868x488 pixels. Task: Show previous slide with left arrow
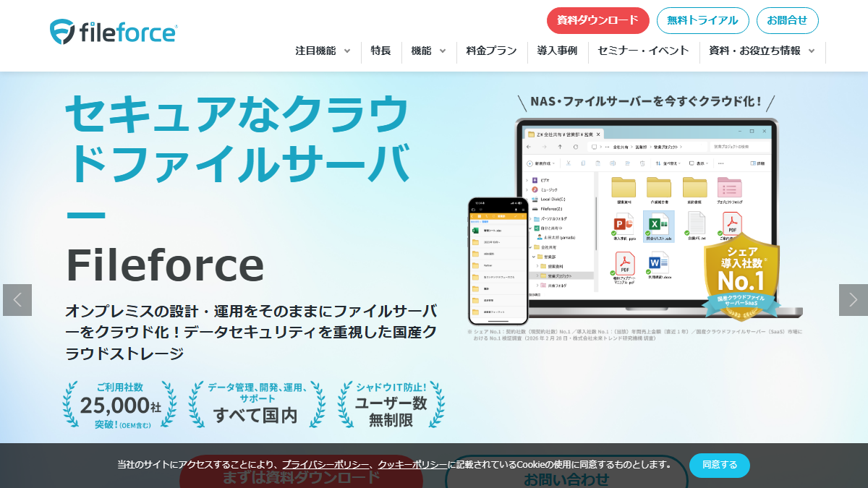pos(17,300)
